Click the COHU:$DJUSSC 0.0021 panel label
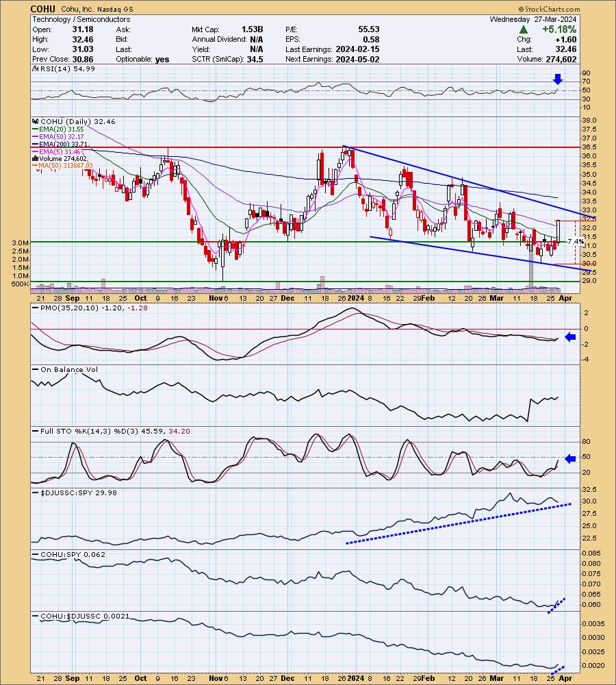616x685 pixels. click(x=81, y=616)
